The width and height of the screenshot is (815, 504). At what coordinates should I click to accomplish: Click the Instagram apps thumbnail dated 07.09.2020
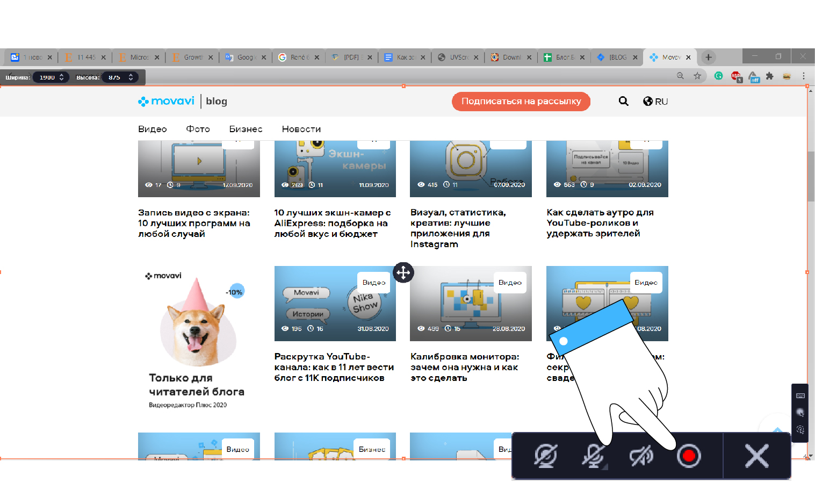coord(471,169)
